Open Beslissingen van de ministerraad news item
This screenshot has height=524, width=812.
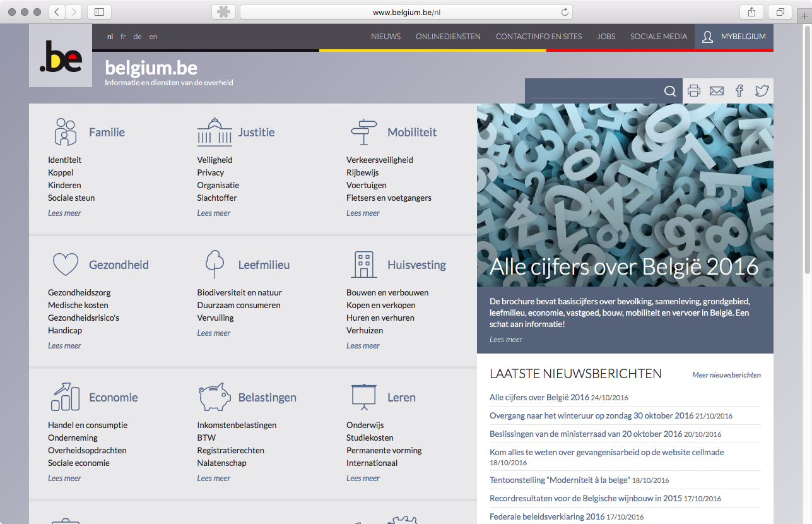click(585, 434)
